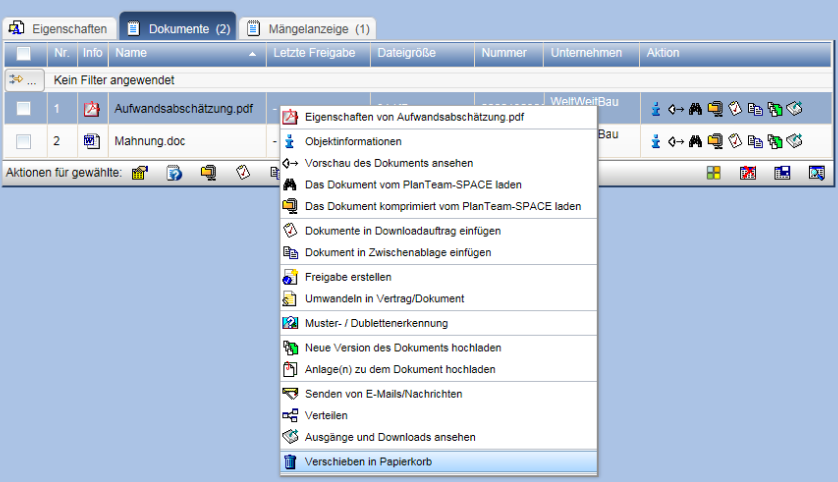Image resolution: width=838 pixels, height=482 pixels.
Task: Toggle the select-all checkbox in the table header
Action: point(24,54)
